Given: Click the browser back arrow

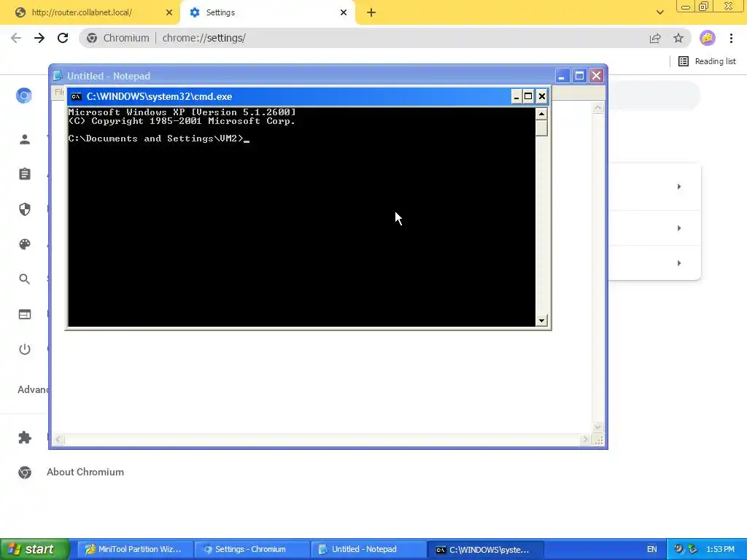Looking at the screenshot, I should pyautogui.click(x=16, y=38).
